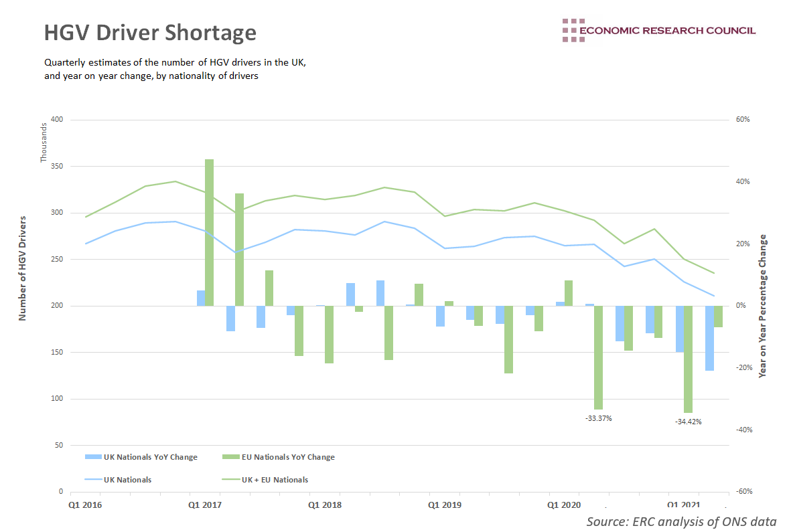Click the Q1 2018 x-axis label
Image resolution: width=791 pixels, height=532 pixels.
click(324, 505)
